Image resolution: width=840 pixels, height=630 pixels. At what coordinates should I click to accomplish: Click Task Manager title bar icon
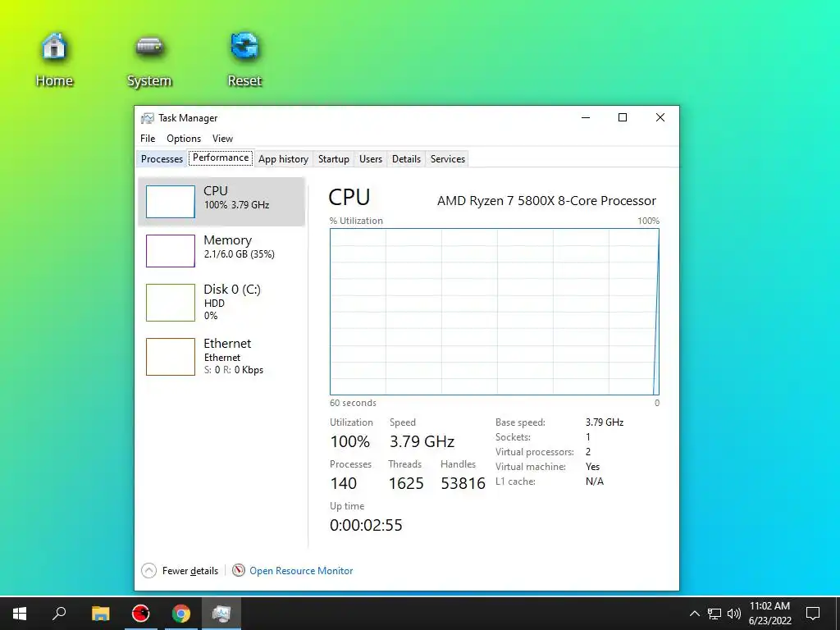[148, 118]
